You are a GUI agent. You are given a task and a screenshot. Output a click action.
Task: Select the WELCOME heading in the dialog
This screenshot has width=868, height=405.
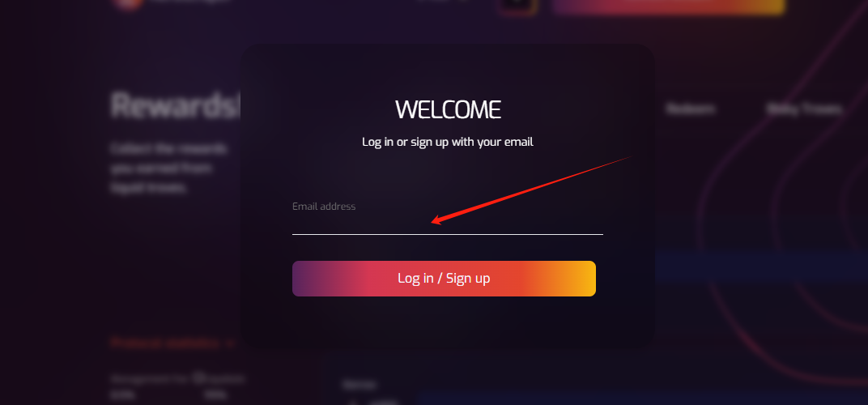448,109
